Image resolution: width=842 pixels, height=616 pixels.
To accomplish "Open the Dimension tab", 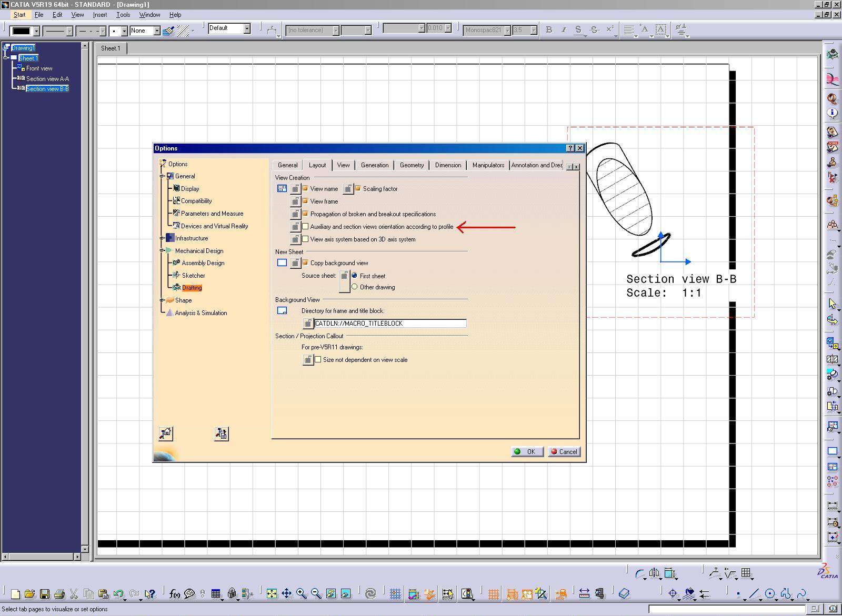I will point(448,165).
